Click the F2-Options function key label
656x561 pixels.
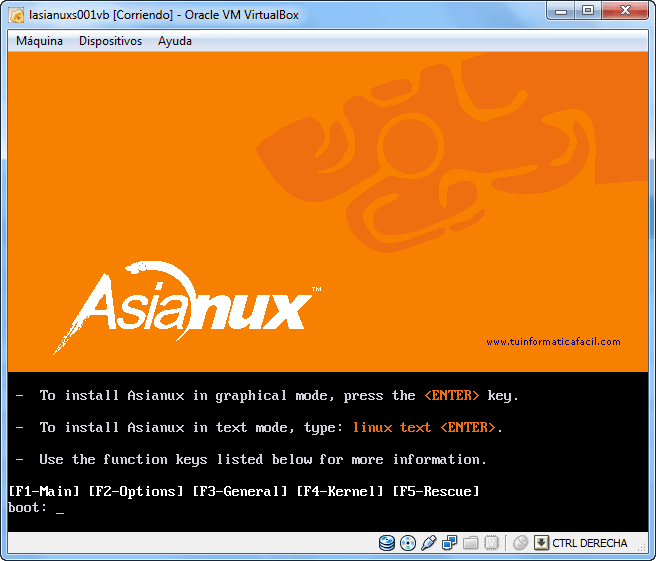tap(136, 491)
